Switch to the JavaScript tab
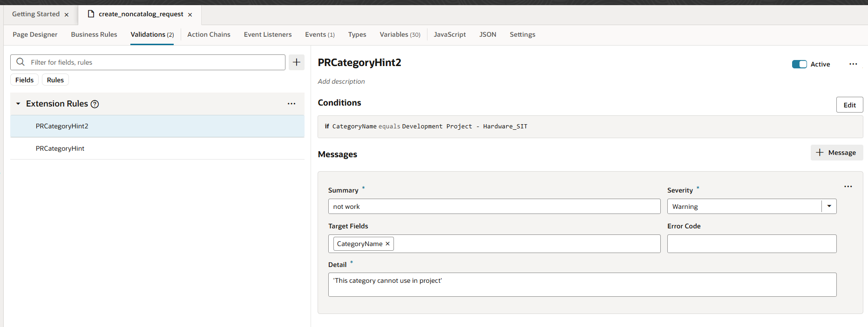The image size is (868, 327). [x=450, y=34]
